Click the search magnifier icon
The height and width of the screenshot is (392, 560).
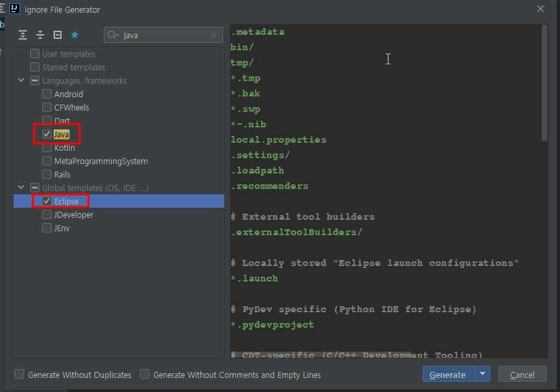[x=113, y=35]
